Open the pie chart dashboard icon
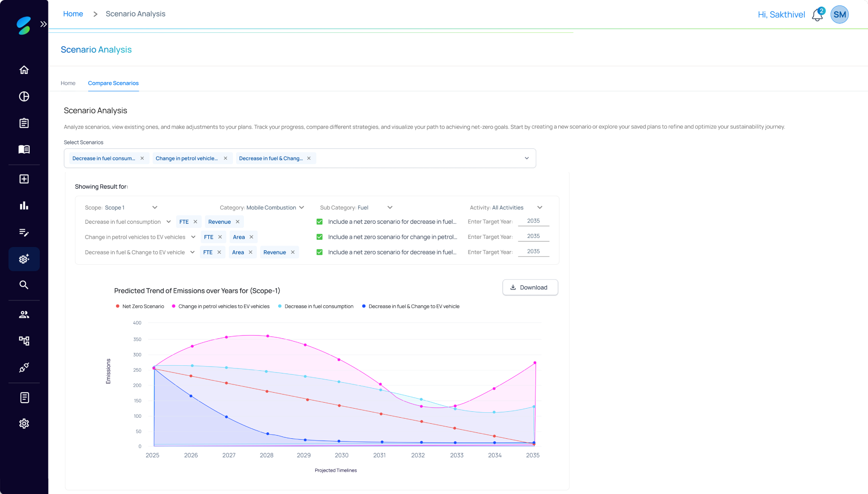 point(24,96)
